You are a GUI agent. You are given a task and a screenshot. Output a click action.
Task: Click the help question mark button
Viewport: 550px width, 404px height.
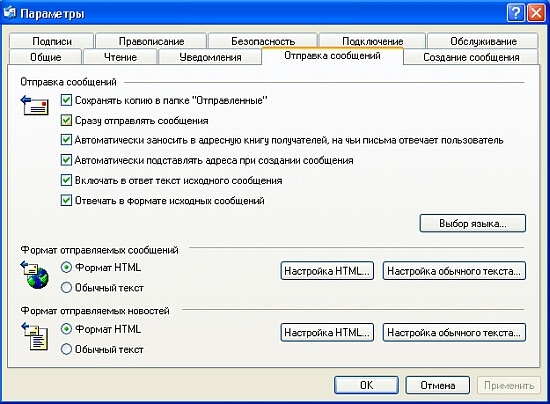point(516,13)
